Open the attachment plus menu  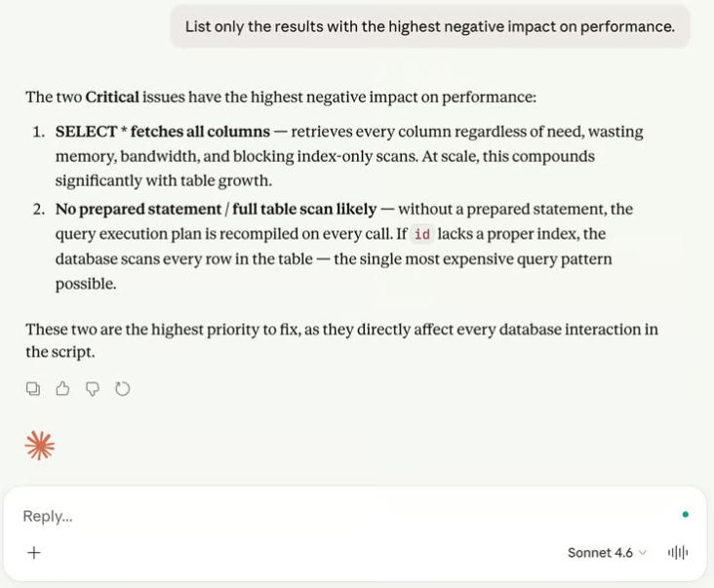[34, 553]
